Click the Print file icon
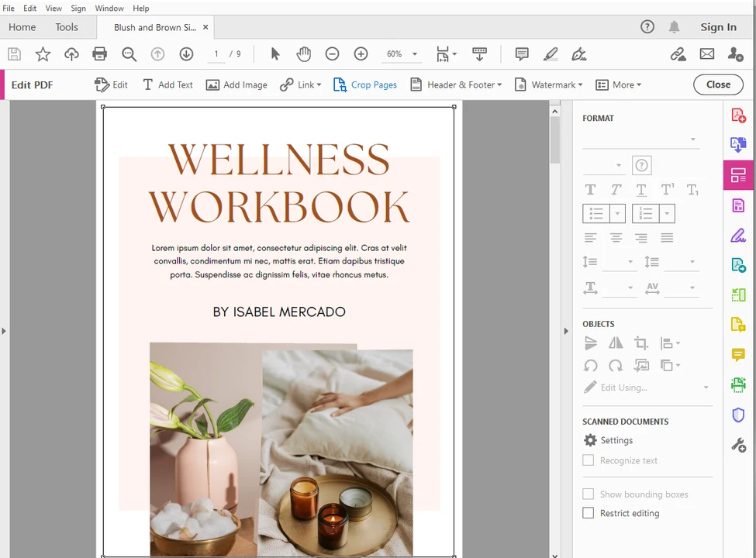This screenshot has height=558, width=756. click(99, 54)
